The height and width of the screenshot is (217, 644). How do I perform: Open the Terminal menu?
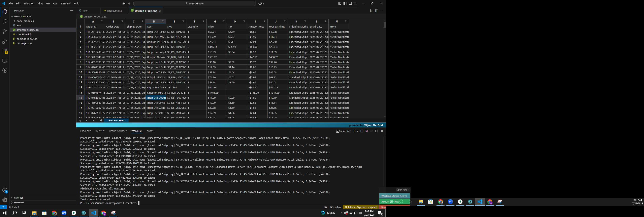pos(65,3)
